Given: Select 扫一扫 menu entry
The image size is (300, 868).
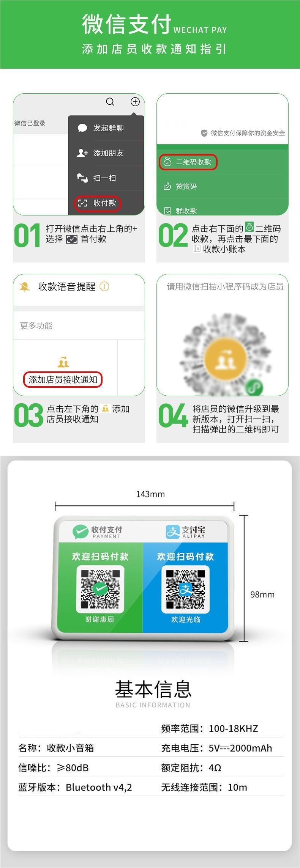Looking at the screenshot, I should click(x=106, y=178).
